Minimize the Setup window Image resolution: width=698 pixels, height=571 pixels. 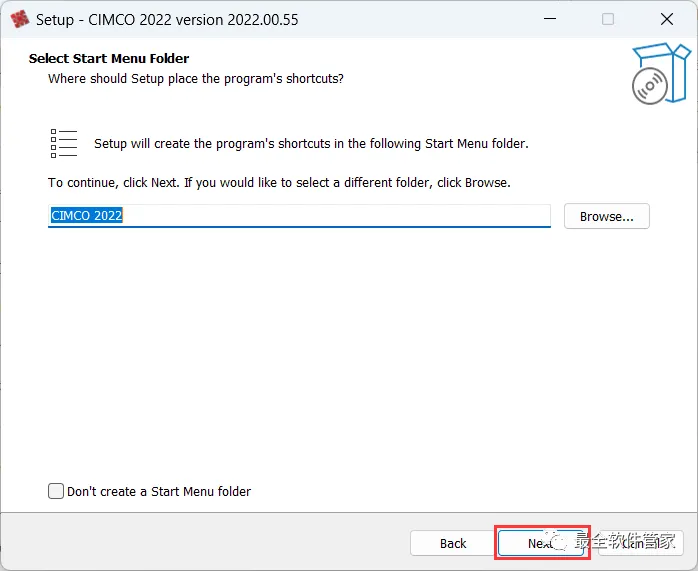point(550,19)
